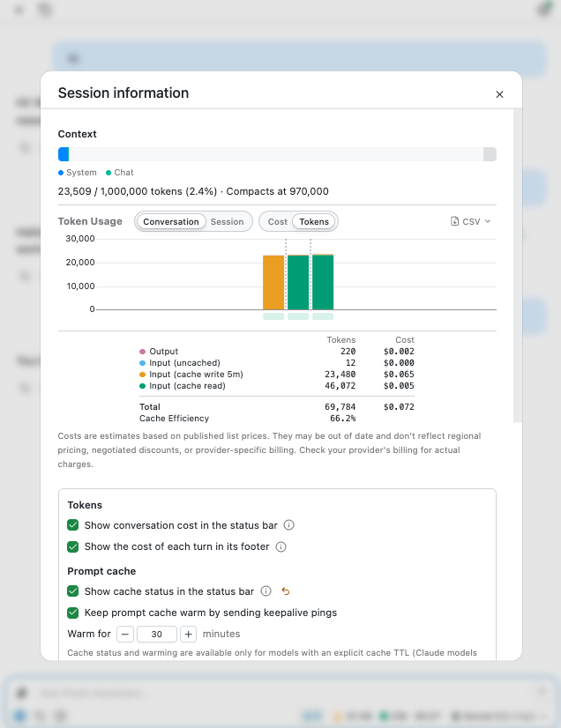Screen dimensions: 561x728
Task: Click the Input (uncached) legend row
Action: point(277,362)
